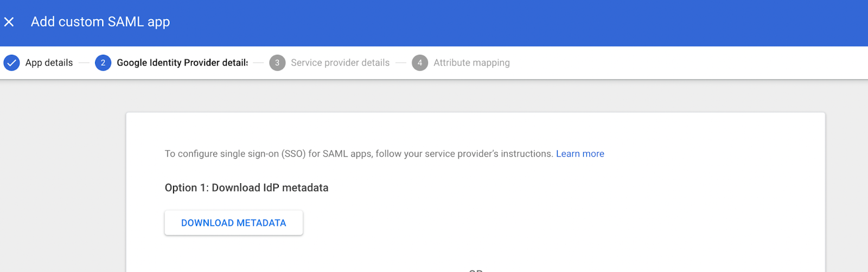Close the Add custom SAML app dialog
Screen dimensions: 868x272
9,22
